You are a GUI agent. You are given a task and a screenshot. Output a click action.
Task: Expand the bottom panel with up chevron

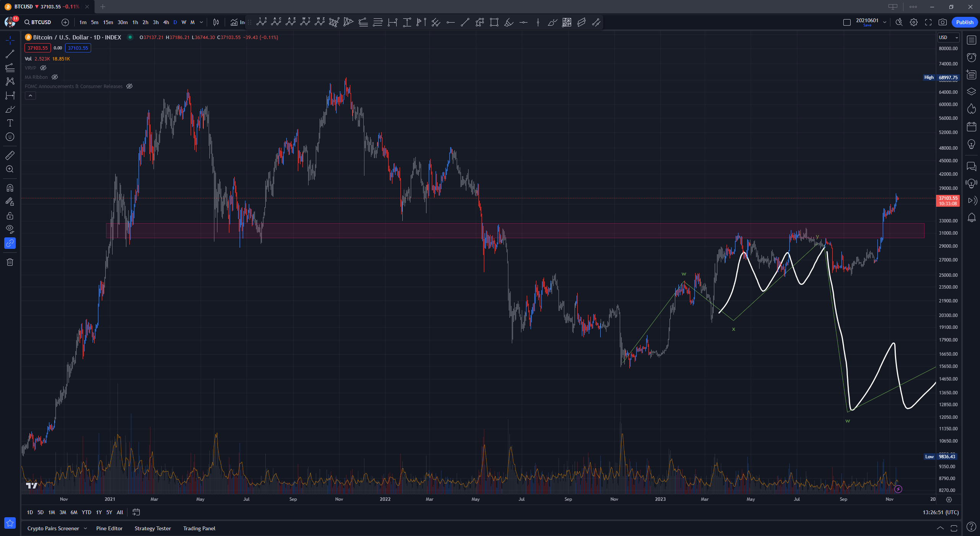click(x=940, y=528)
